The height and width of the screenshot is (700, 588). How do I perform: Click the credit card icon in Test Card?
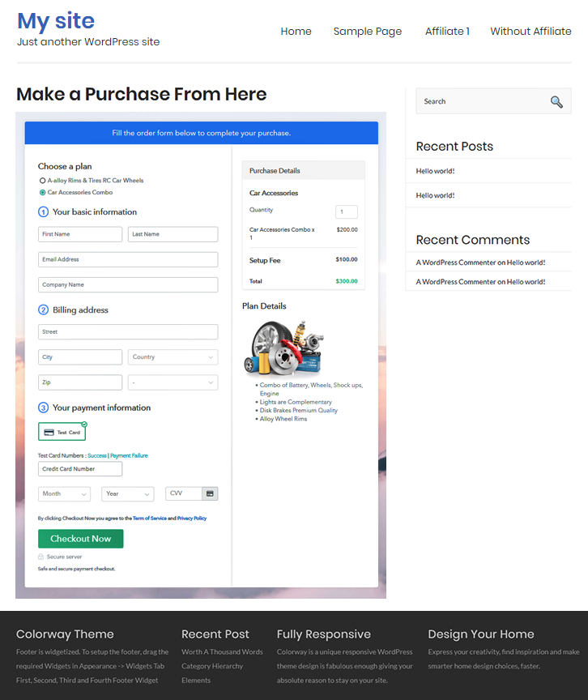(x=49, y=433)
